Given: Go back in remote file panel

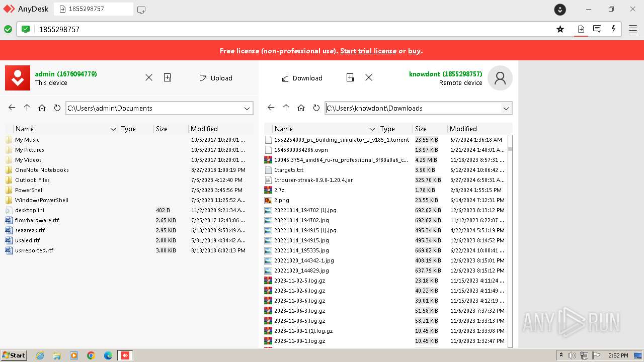Looking at the screenshot, I should tap(271, 108).
